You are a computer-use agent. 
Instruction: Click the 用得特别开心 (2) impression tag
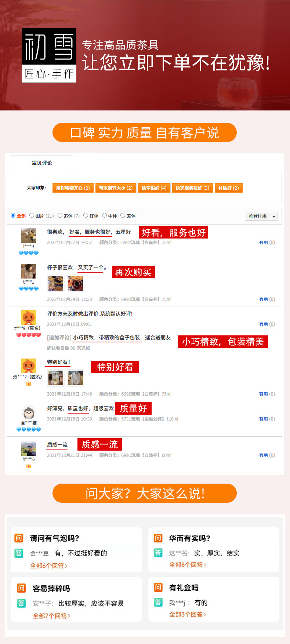pyautogui.click(x=73, y=188)
